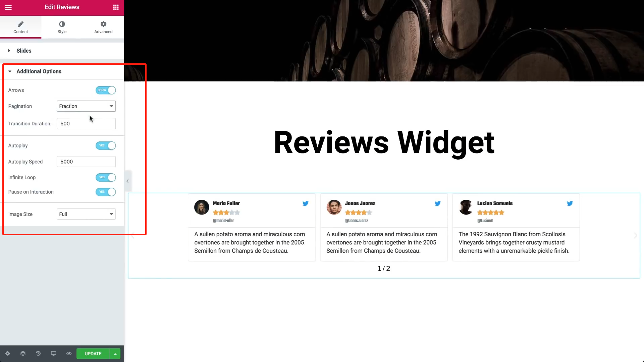644x362 pixels.
Task: Click Maria Fuller's Twitter bird icon
Action: point(306,203)
